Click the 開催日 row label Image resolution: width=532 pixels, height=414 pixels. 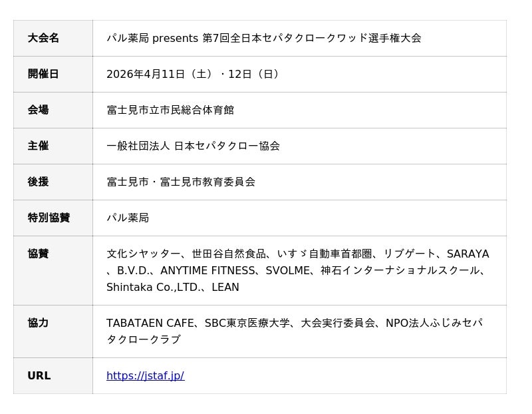[43, 74]
